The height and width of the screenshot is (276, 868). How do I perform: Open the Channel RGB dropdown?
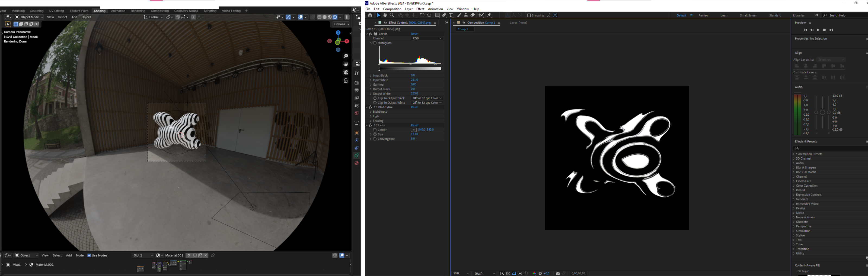427,38
